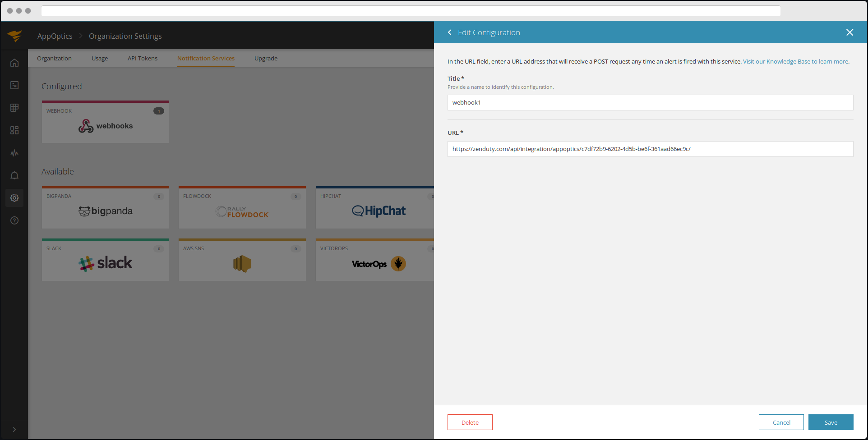Switch to the Usage tab
The image size is (868, 440).
pos(100,58)
